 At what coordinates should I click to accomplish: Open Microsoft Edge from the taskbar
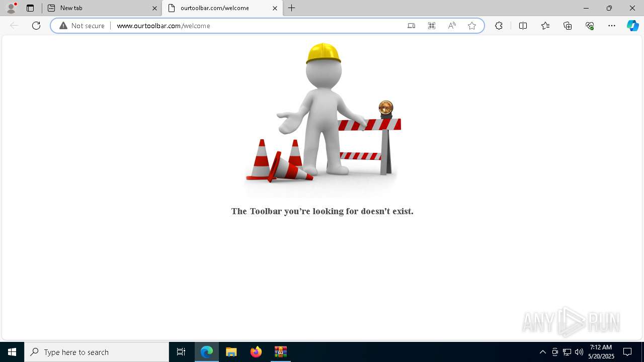[207, 352]
